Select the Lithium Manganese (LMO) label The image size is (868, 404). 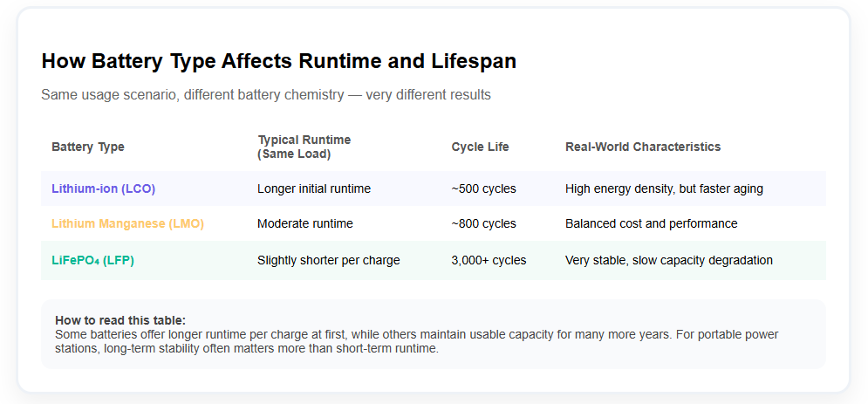click(x=127, y=223)
